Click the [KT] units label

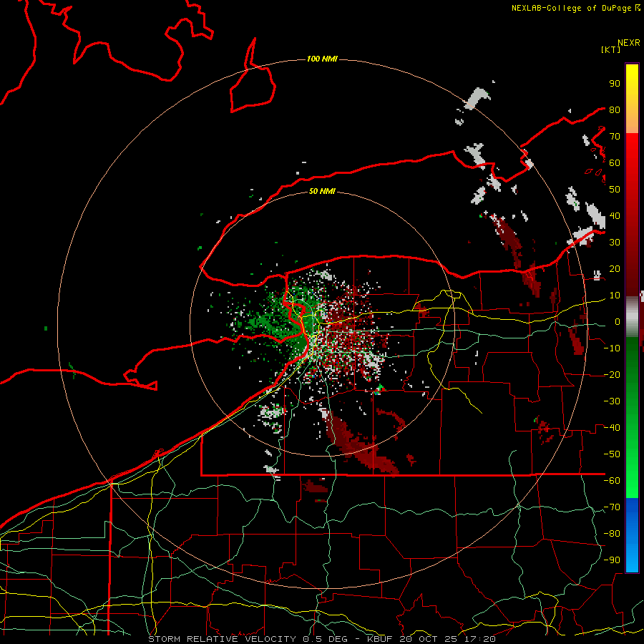click(x=611, y=49)
